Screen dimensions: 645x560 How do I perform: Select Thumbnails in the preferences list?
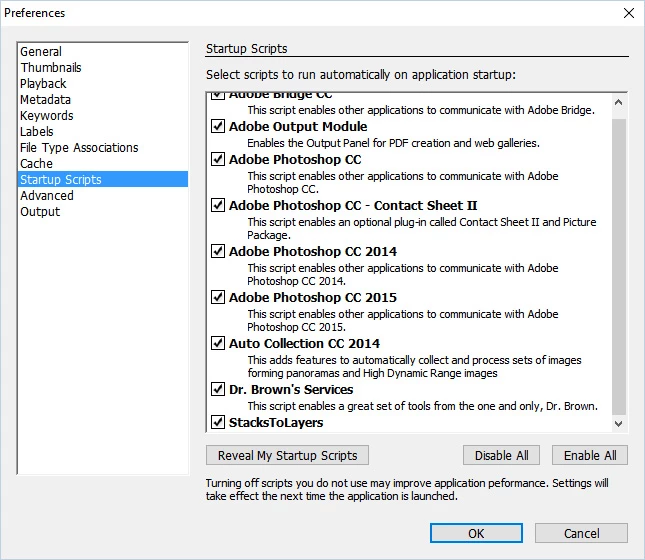(103, 67)
